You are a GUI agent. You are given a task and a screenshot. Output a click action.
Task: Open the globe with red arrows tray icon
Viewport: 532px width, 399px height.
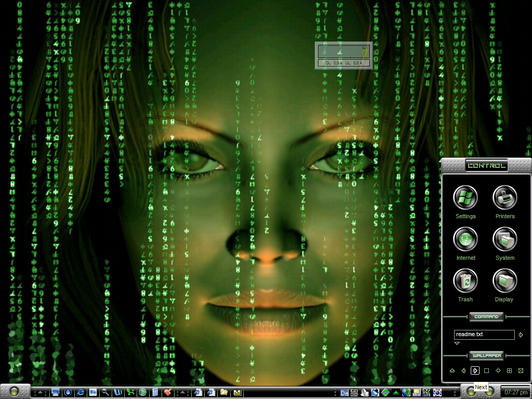pos(437,393)
